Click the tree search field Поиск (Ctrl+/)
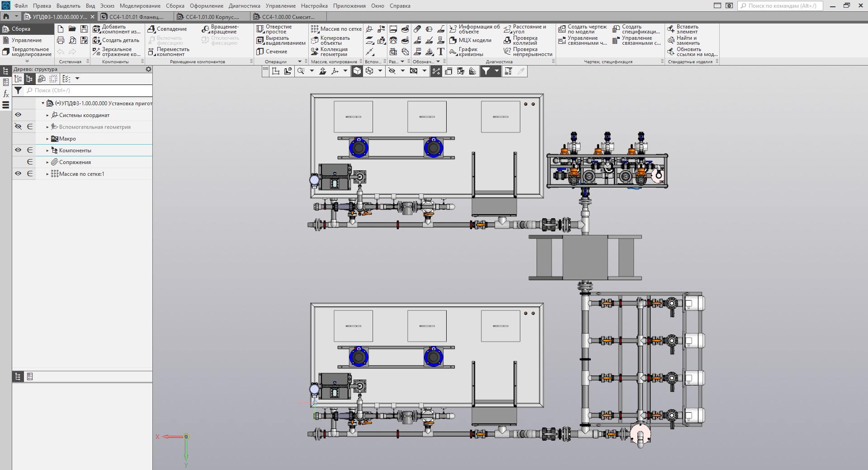Viewport: 868px width, 470px height. (88, 90)
